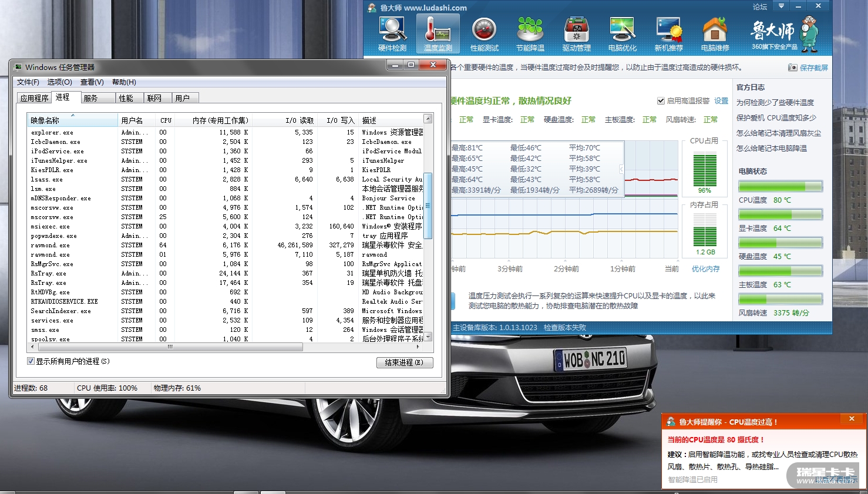Toggle the 启用高温报警 checkbox

click(661, 101)
